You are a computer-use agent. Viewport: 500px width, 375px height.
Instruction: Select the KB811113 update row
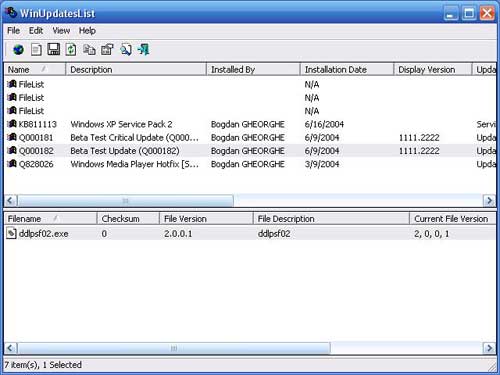coord(250,124)
